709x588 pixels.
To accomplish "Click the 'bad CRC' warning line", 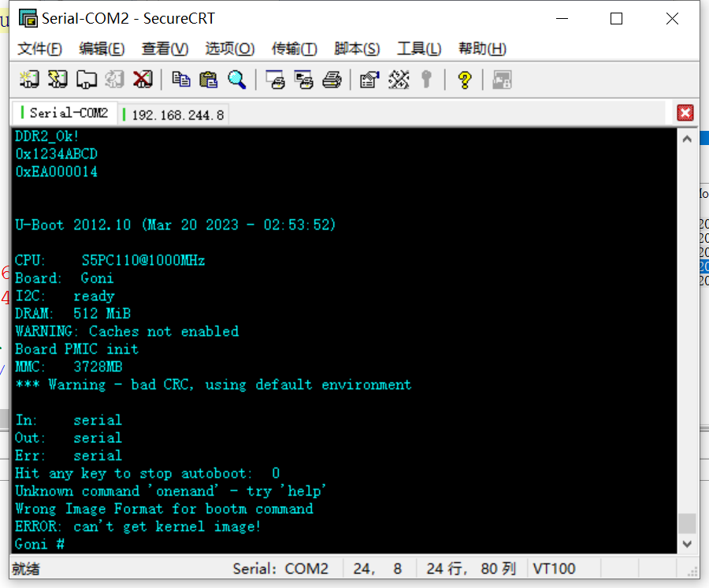I will (213, 385).
